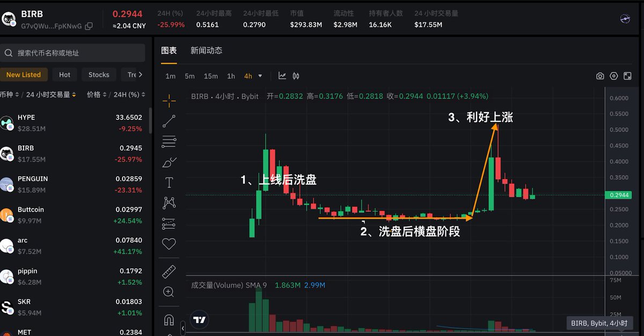Open the pippin token row
The width and height of the screenshot is (644, 336).
click(72, 276)
